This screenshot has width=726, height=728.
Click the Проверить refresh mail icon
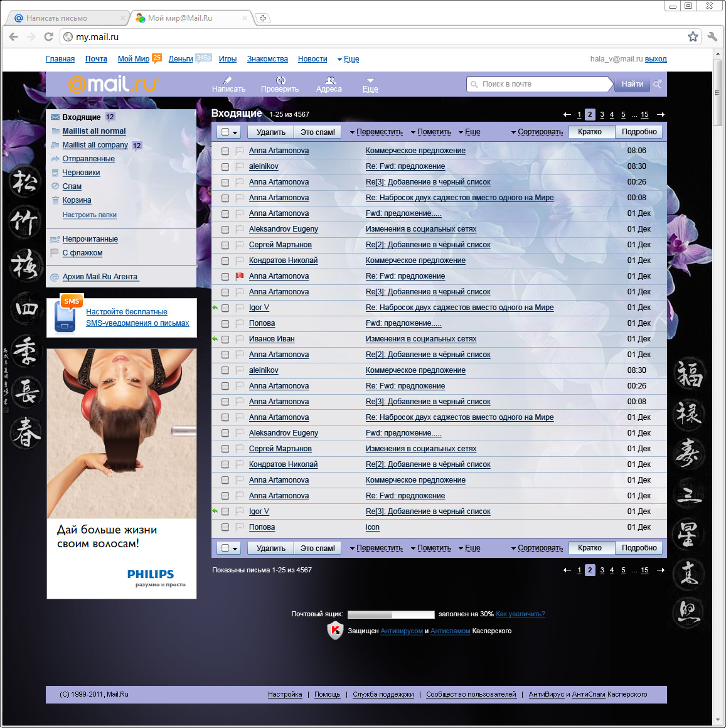[280, 80]
